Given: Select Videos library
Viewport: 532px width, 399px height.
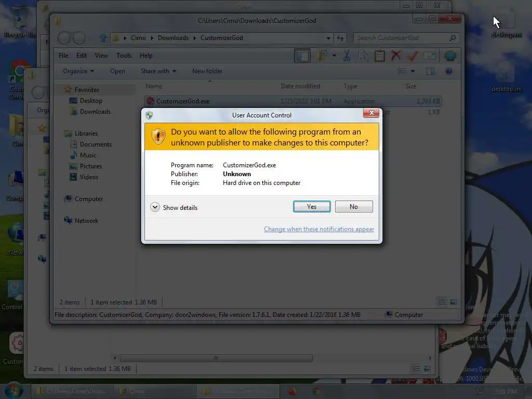Looking at the screenshot, I should tap(89, 177).
